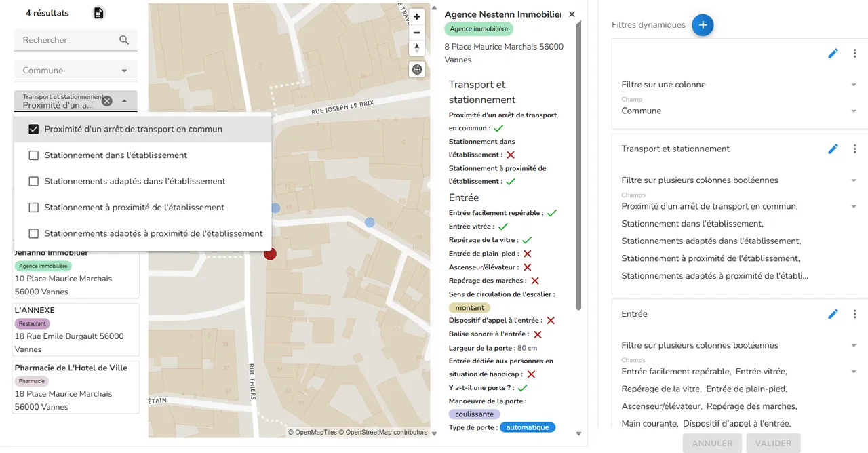Edit the Transport et stationnement filter
Image resolution: width=868 pixels, height=453 pixels.
coord(833,149)
